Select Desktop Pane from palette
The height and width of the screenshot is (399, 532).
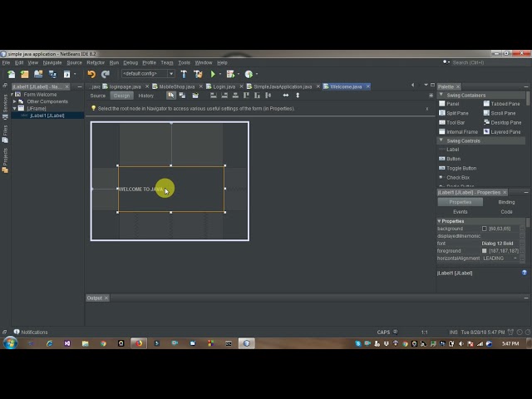(502, 122)
